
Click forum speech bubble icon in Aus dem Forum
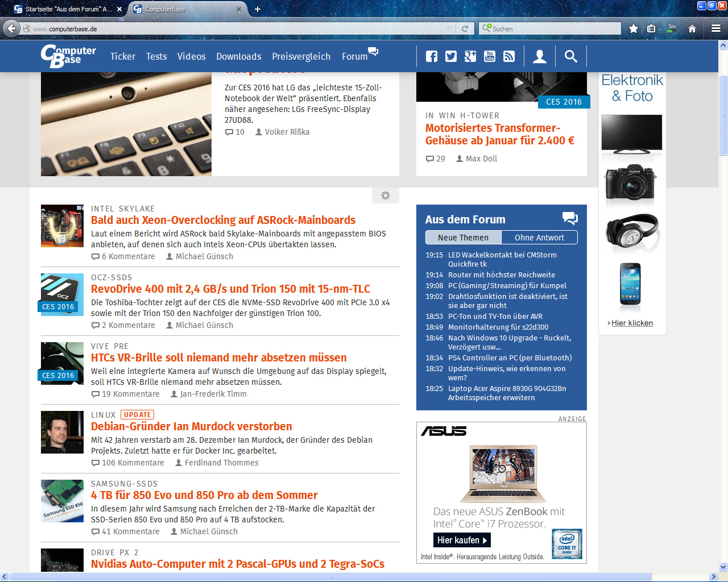tap(570, 218)
